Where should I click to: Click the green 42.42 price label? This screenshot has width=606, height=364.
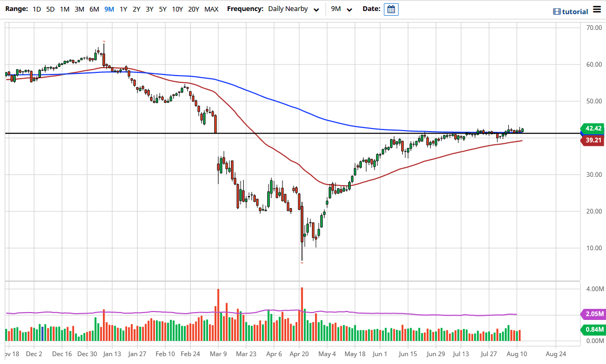[592, 129]
